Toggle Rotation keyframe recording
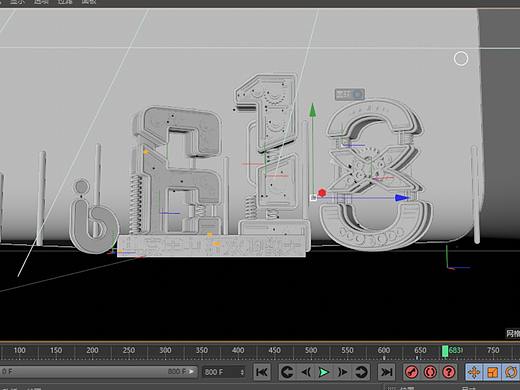 [511, 372]
